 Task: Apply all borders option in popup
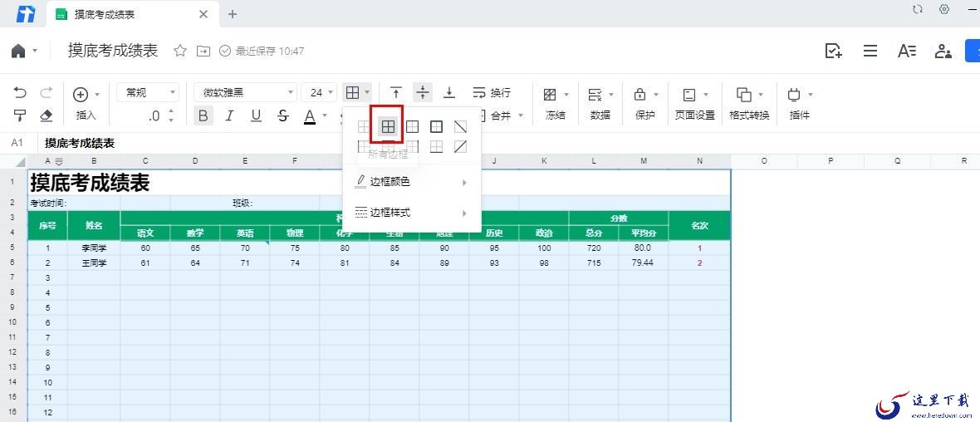pos(388,127)
